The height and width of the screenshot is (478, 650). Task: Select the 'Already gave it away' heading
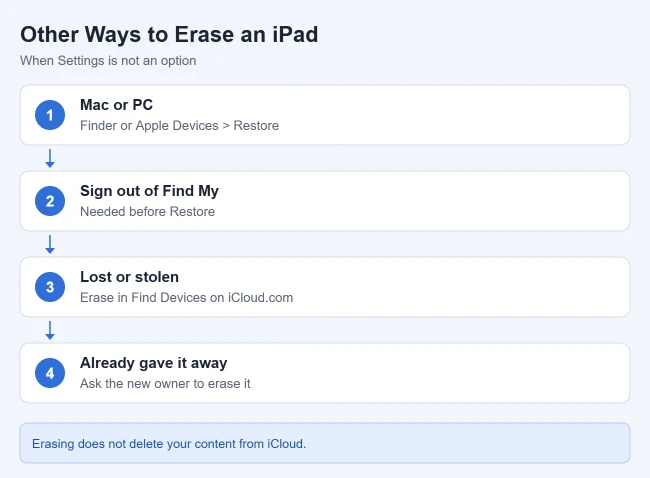click(153, 363)
